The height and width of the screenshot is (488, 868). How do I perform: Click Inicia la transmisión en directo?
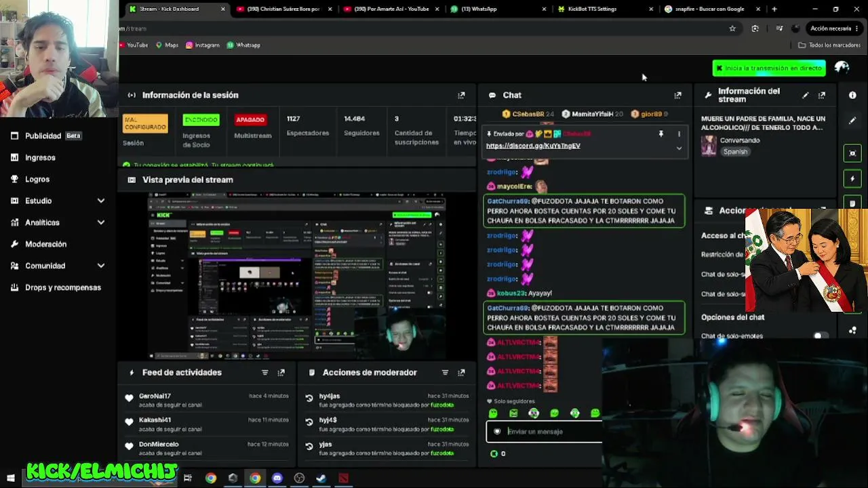[x=769, y=68]
